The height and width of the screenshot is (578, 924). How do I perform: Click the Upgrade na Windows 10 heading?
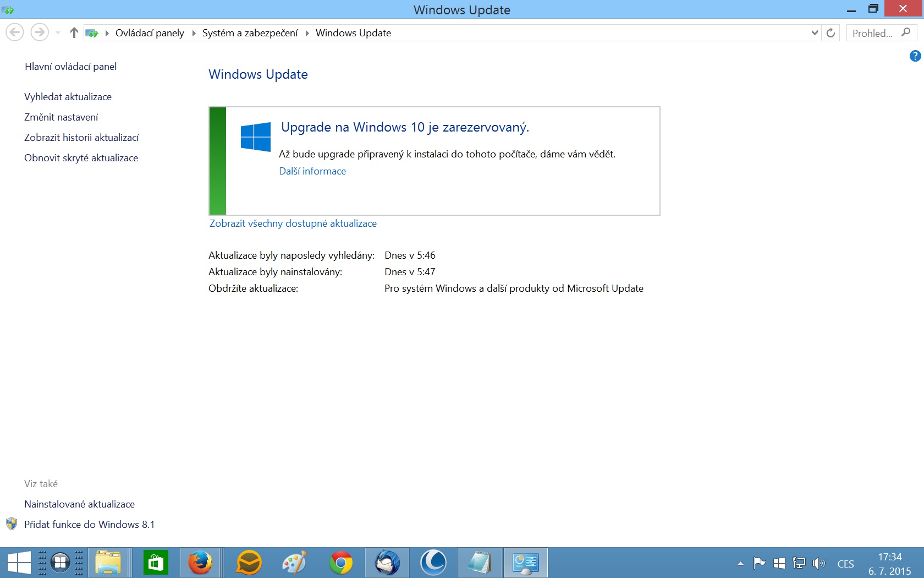pyautogui.click(x=405, y=127)
